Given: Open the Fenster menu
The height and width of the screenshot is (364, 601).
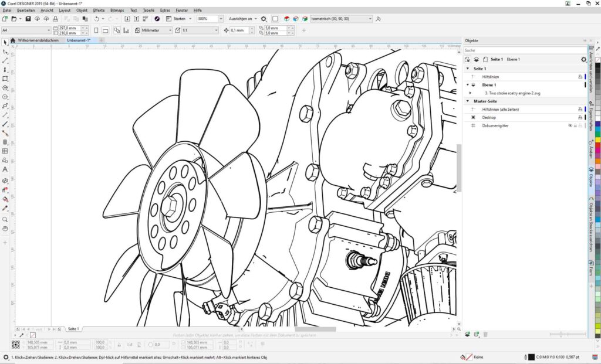Looking at the screenshot, I should (182, 11).
